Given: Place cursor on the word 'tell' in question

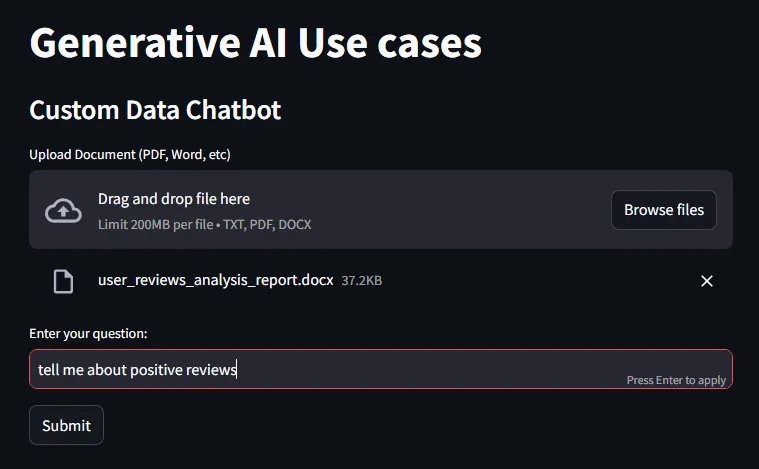Looking at the screenshot, I should click(49, 370).
